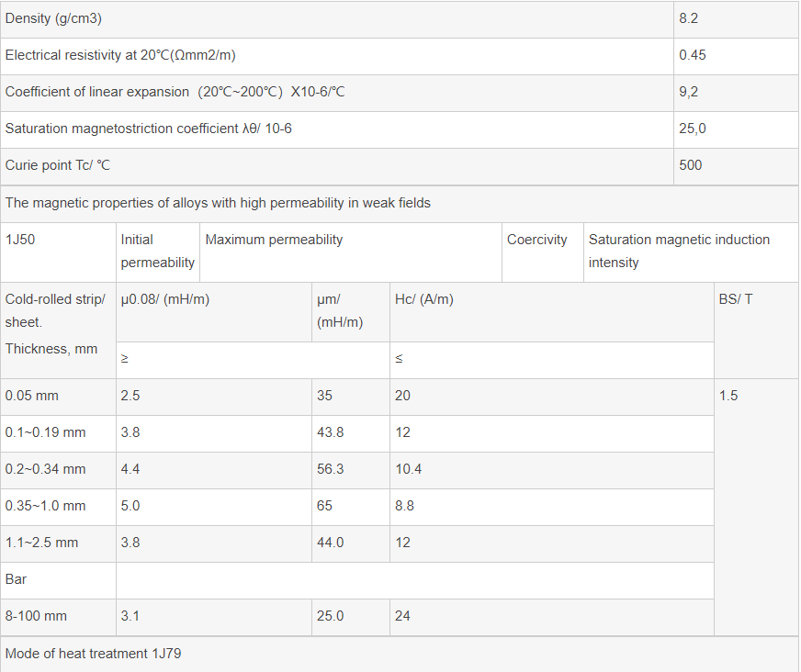Click the Curie point value 500

[691, 165]
